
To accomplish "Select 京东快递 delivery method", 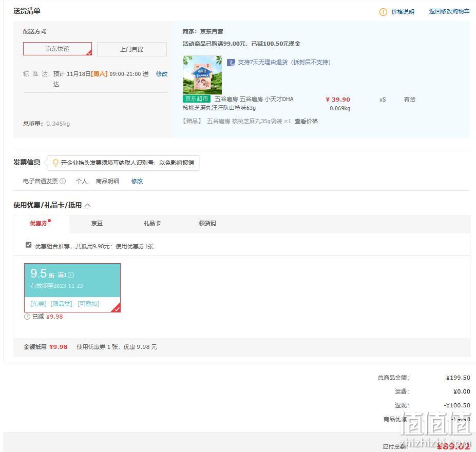I will [58, 49].
